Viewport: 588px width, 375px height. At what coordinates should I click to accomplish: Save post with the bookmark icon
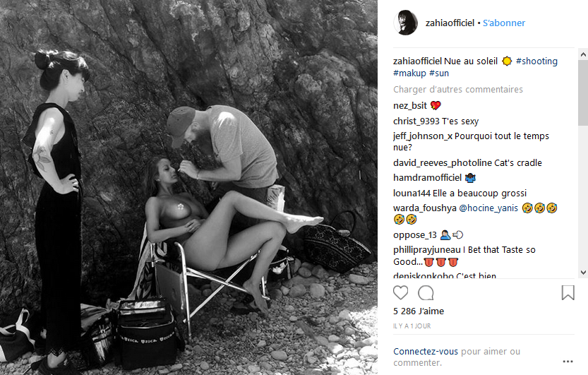tap(568, 292)
